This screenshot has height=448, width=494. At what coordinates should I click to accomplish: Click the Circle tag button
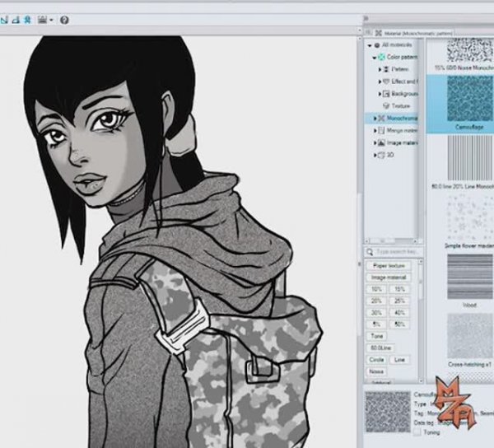click(x=376, y=360)
